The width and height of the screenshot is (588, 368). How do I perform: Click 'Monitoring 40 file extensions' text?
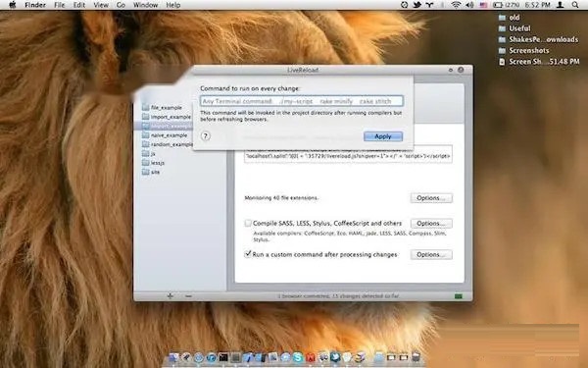point(281,198)
